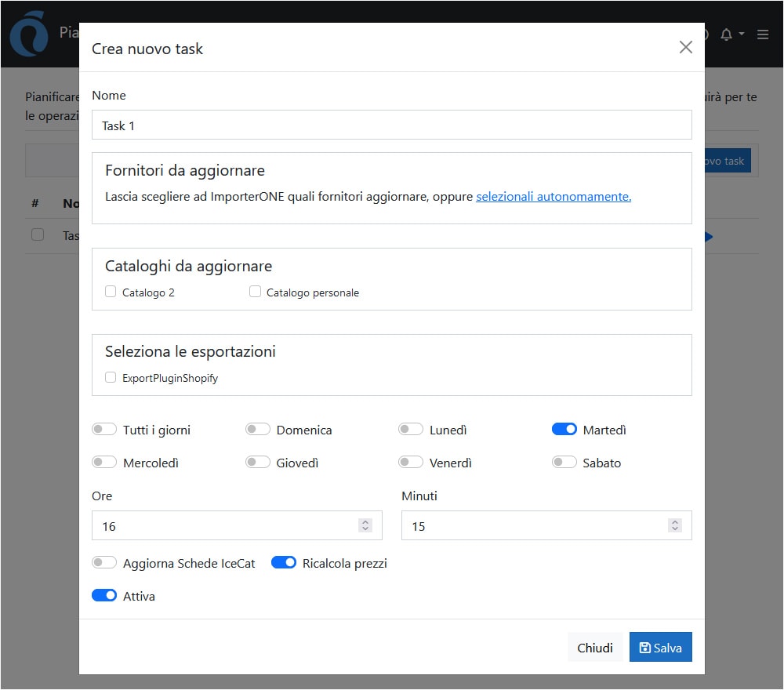
Task: Switch off the Attiva toggle
Action: 104,596
